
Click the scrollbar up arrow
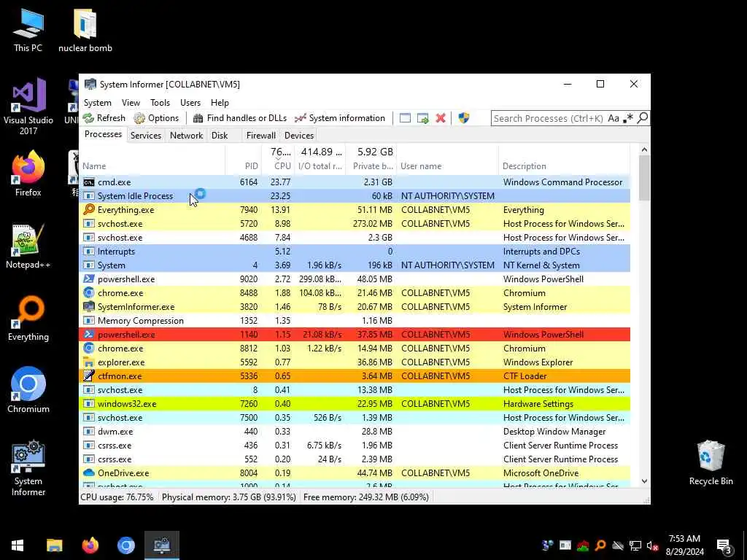click(x=644, y=149)
